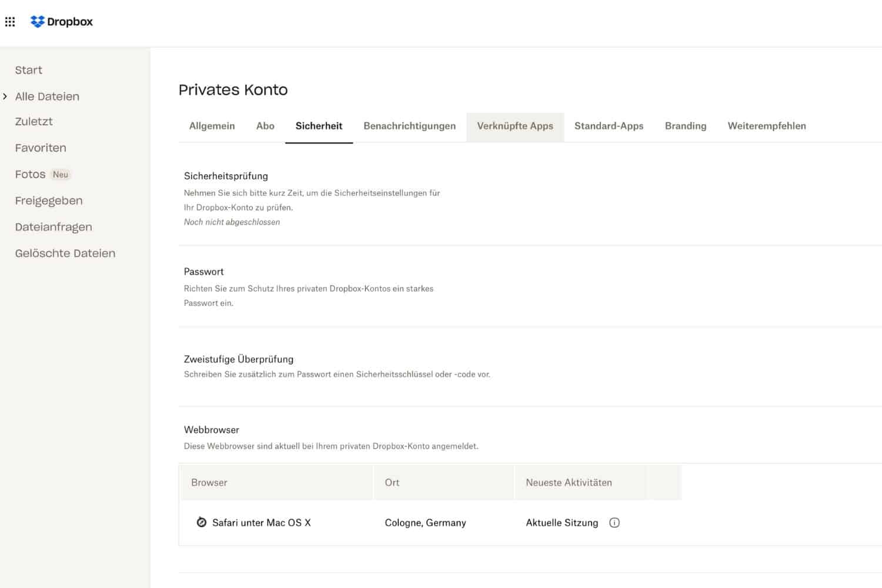Click the Zweistufige Überprüfung heading
This screenshot has width=882, height=588.
[239, 359]
